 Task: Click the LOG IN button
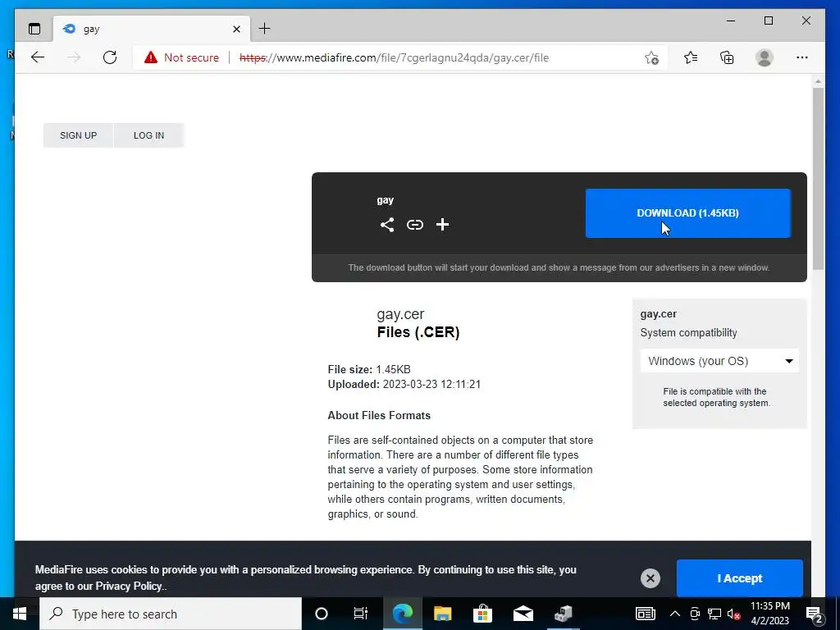149,135
